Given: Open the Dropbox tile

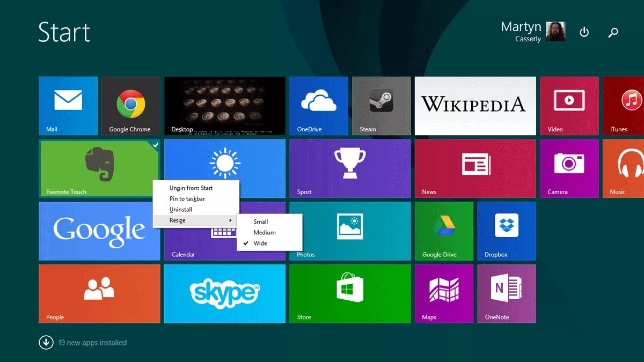Looking at the screenshot, I should (x=507, y=231).
